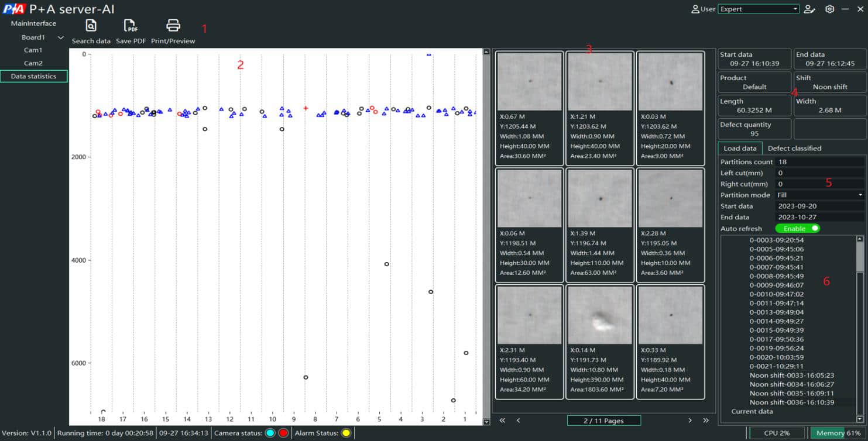Jump to the last defect page
Image resolution: width=868 pixels, height=441 pixels.
point(706,421)
